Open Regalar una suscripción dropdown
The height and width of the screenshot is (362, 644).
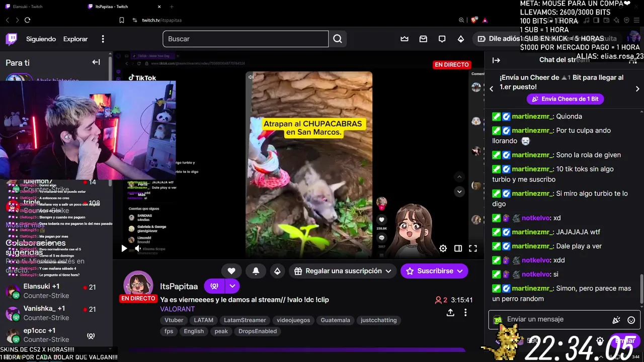(x=343, y=271)
